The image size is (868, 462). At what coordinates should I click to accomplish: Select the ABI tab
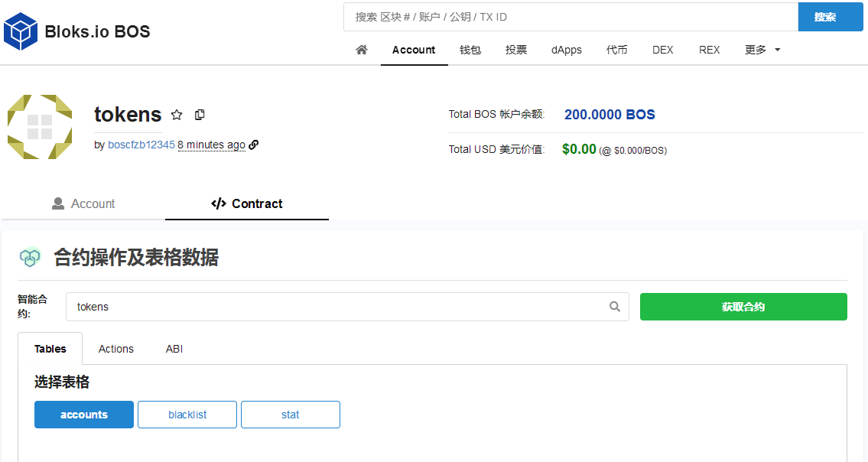(x=174, y=349)
